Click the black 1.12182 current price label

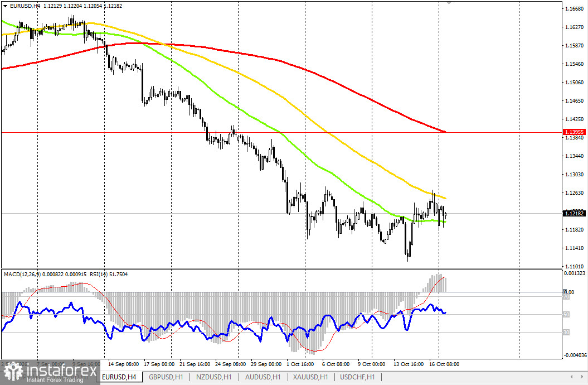point(574,213)
